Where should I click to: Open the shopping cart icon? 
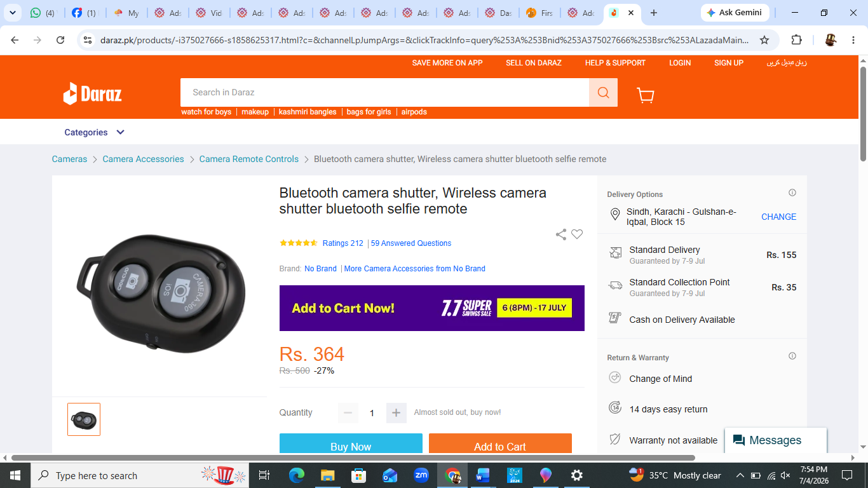pos(646,95)
